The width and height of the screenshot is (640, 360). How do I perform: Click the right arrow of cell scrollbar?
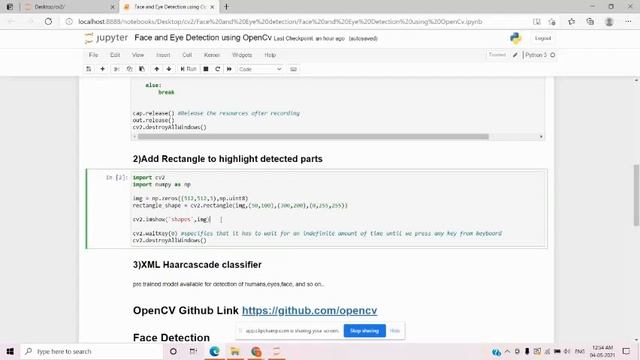541,137
